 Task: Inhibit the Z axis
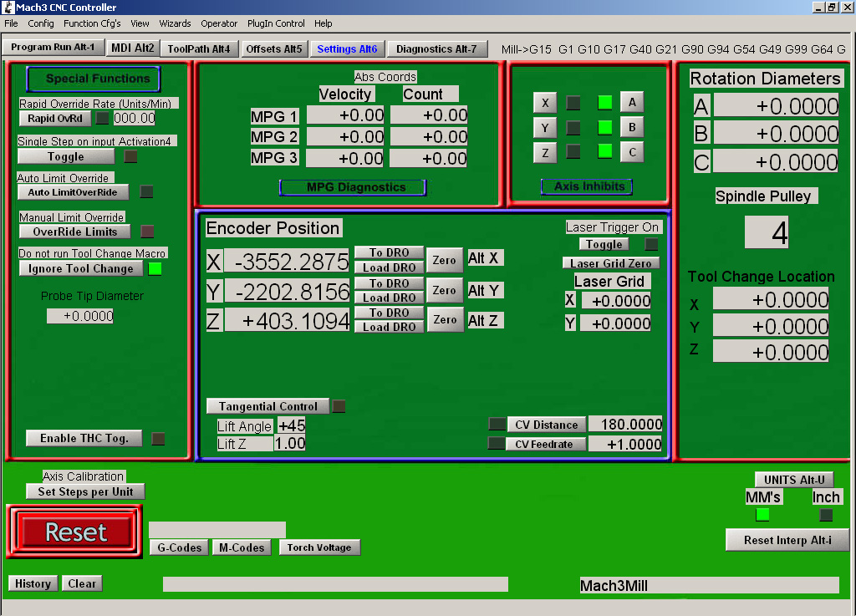[x=545, y=153]
